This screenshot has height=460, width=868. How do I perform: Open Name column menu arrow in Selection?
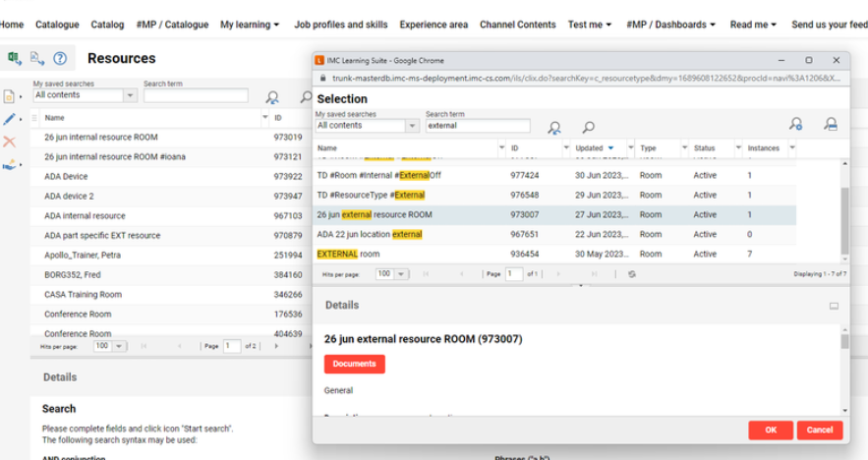pos(501,147)
